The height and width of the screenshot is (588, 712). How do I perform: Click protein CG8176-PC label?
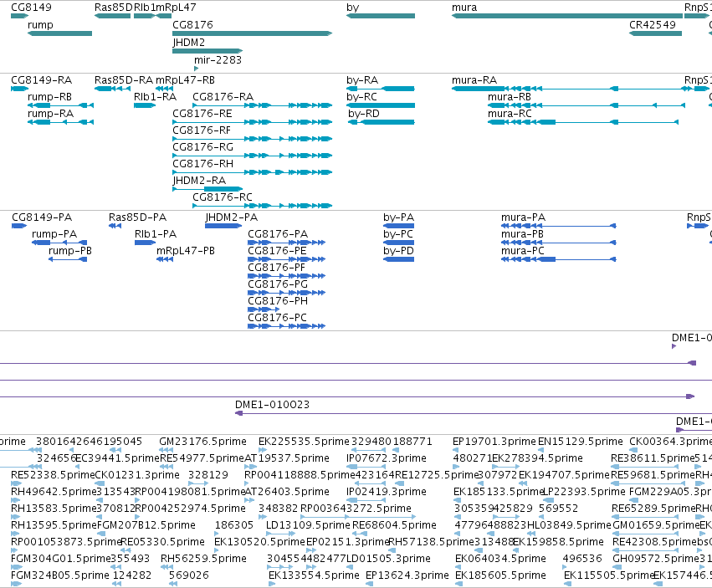[x=278, y=317]
